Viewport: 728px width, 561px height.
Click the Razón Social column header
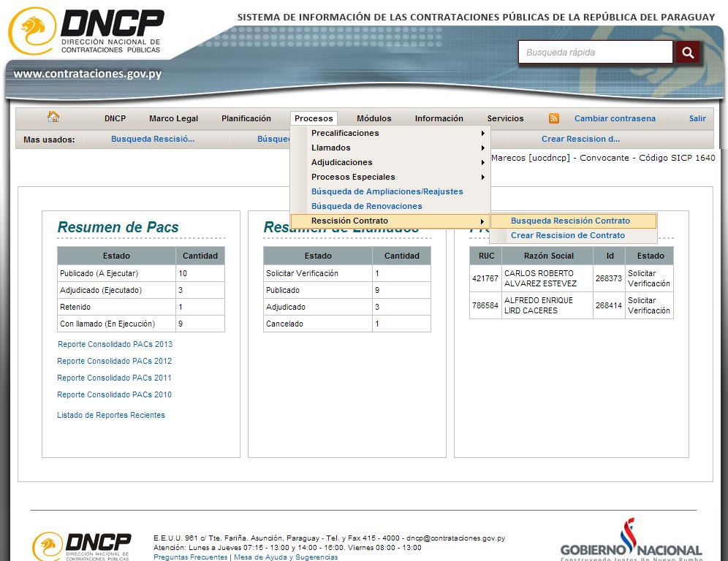point(549,256)
